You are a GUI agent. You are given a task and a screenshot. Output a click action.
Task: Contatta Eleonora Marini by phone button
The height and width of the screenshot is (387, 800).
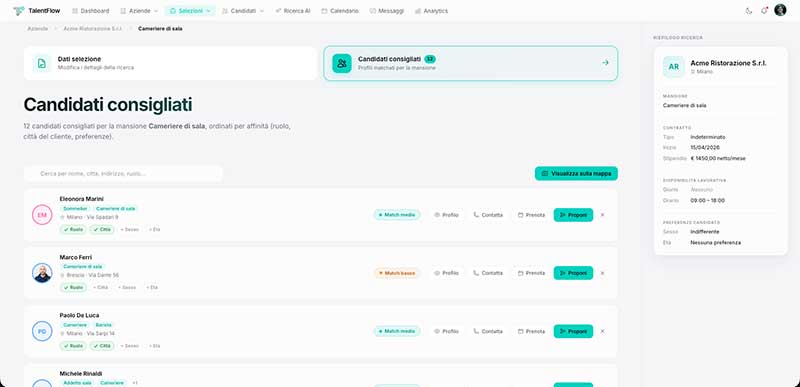click(488, 215)
